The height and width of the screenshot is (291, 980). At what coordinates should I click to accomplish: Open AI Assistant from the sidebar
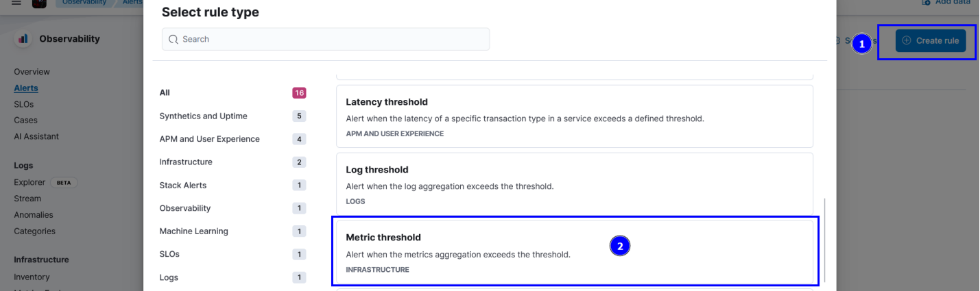pyautogui.click(x=36, y=136)
